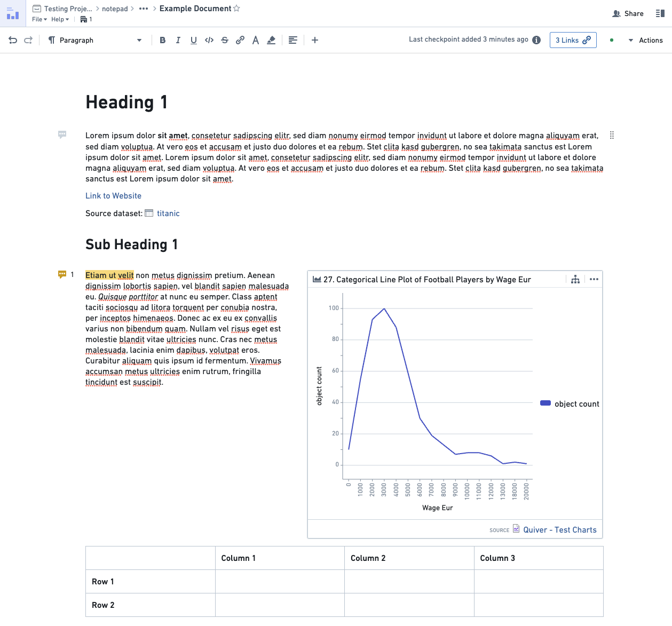Click the Row 2 label cell
Screen dimensions: 672x626
(151, 605)
